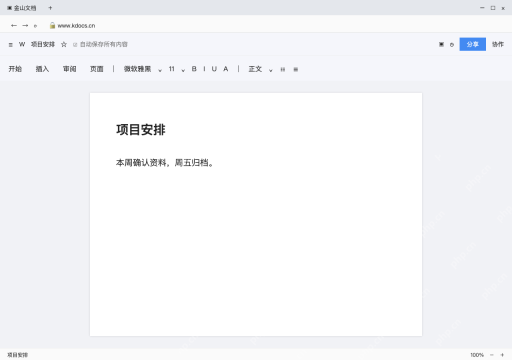Click the paragraph 本周确认资料，周五归档。
This screenshot has height=360, width=512.
165,163
